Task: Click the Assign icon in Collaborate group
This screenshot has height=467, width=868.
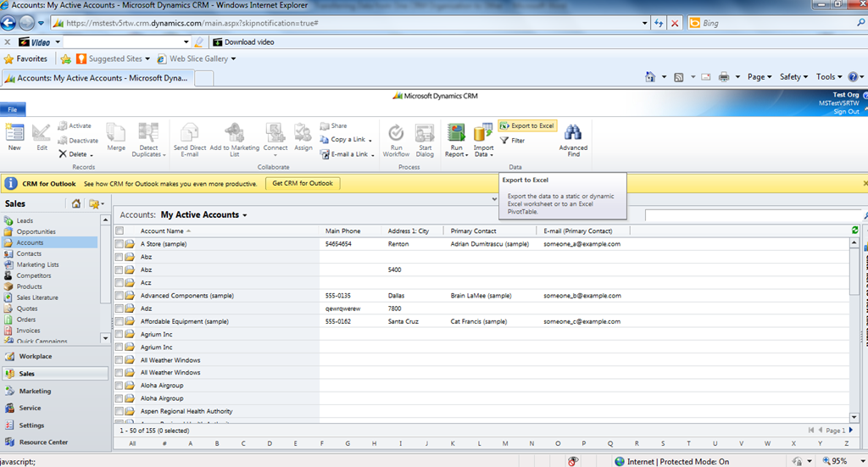Action: 303,133
